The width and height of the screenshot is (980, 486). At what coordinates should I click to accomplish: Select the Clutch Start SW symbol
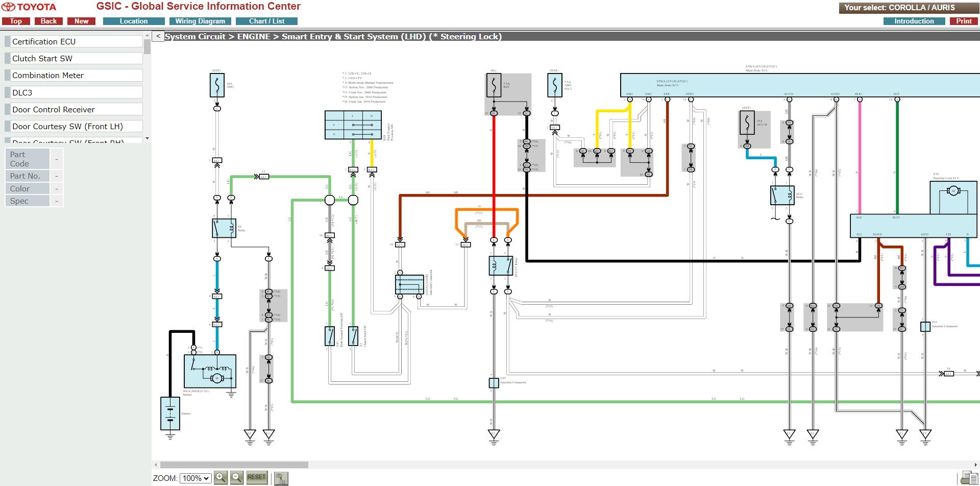pyautogui.click(x=353, y=336)
